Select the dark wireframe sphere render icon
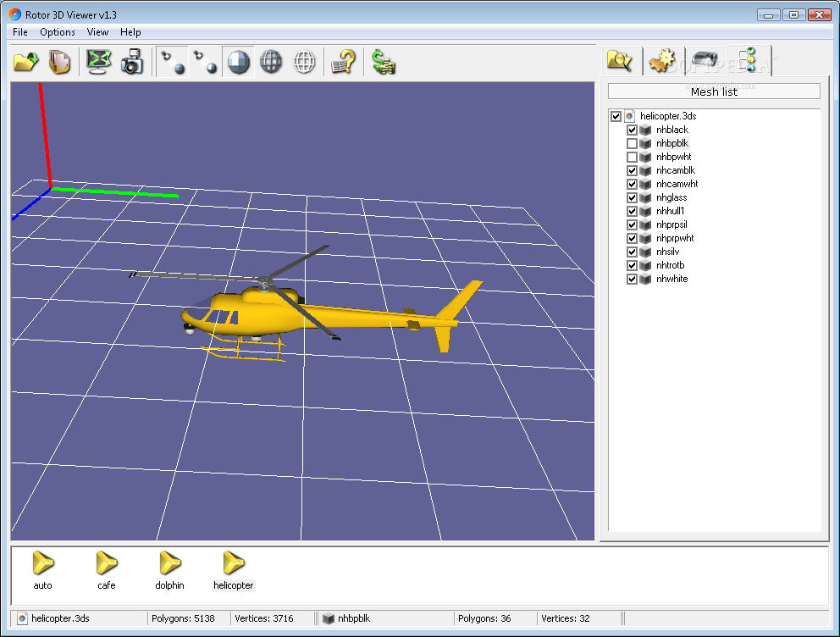This screenshot has width=840, height=637. [x=271, y=62]
